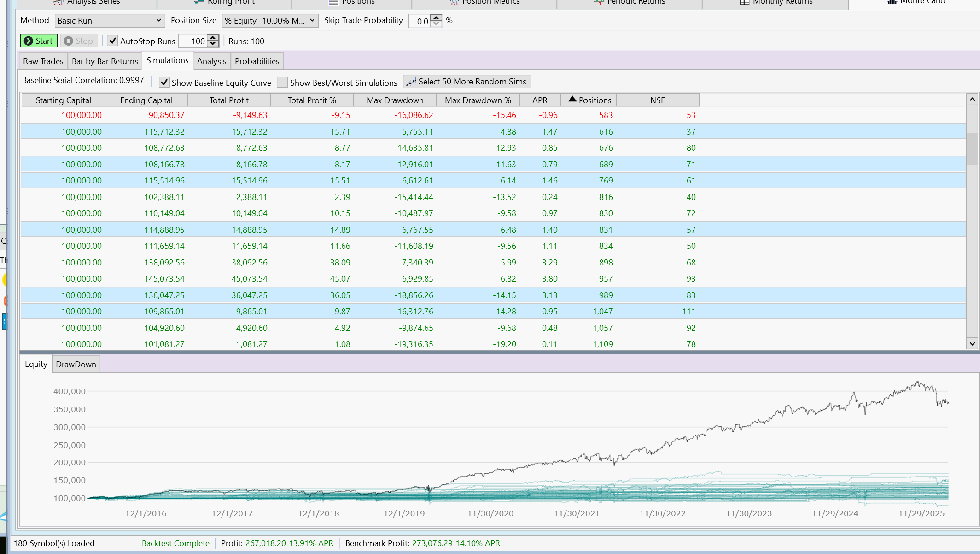The width and height of the screenshot is (980, 554).
Task: Sort by Max Drawdown % column header
Action: coord(478,100)
